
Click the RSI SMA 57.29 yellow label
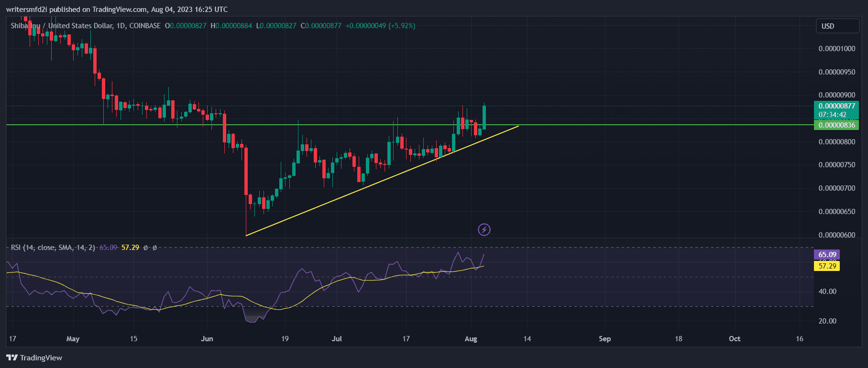click(x=827, y=266)
